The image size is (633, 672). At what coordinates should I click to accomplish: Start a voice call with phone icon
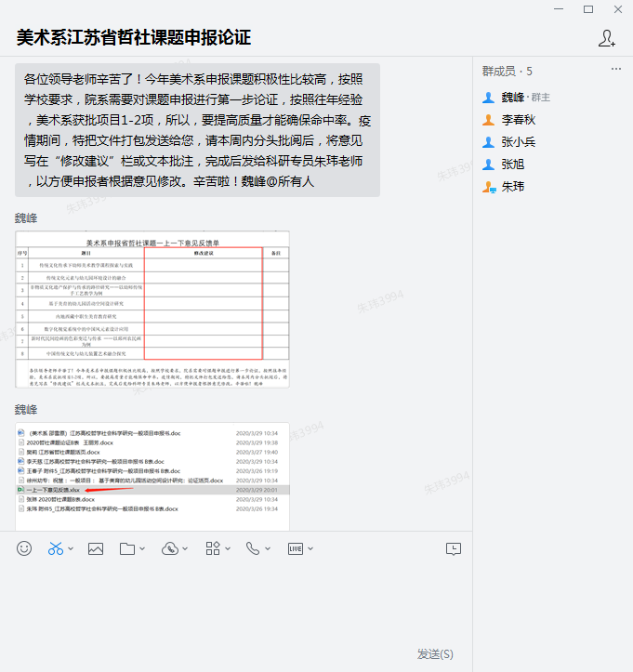click(252, 548)
